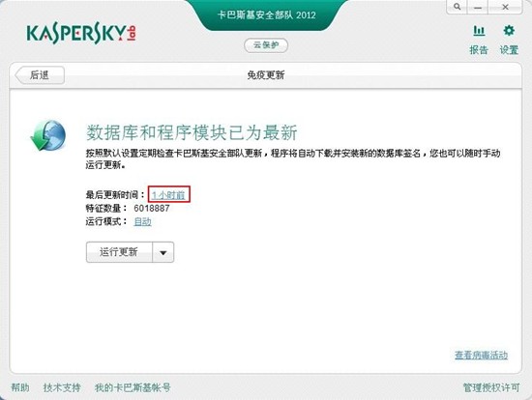Open the 设置 settings gear icon
Screen dimensions: 532x400
509,31
